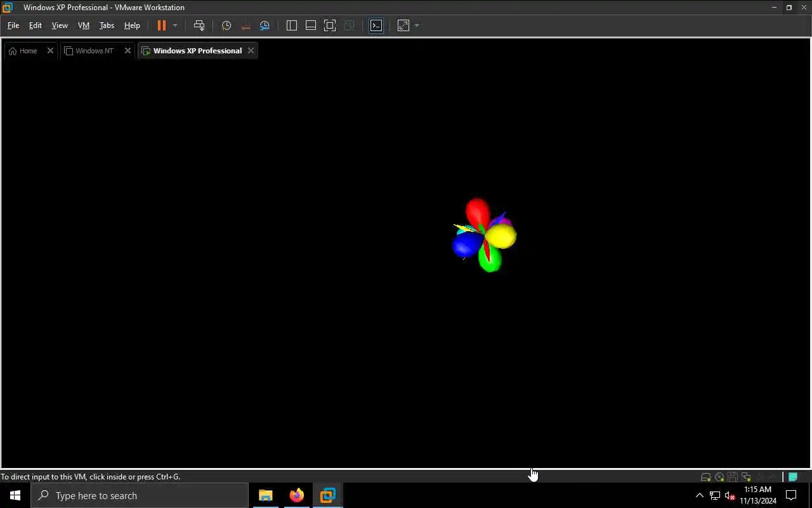Screen dimensions: 812x508
Task: Expand the stretch guest dropdown arrow
Action: tap(417, 25)
